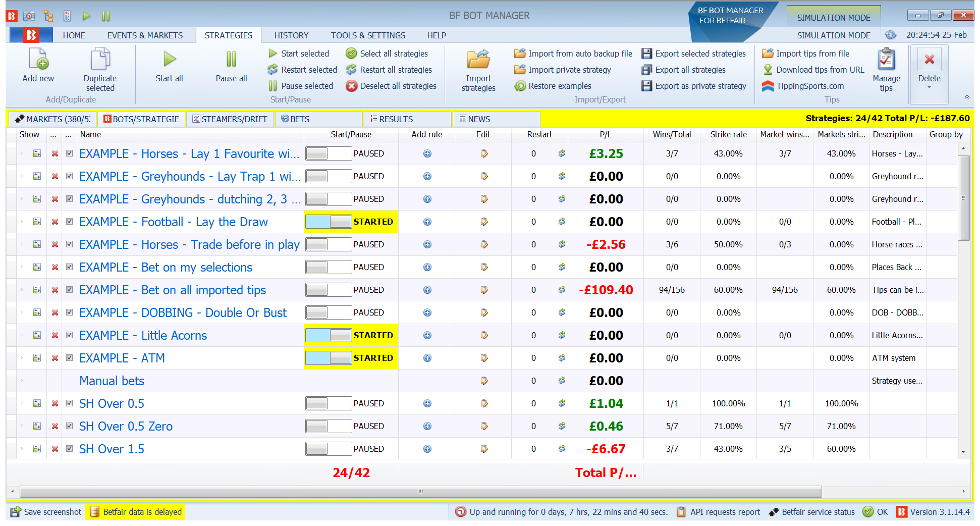Click quick-access pause icon in title bar
The image size is (980, 526).
coord(105,16)
